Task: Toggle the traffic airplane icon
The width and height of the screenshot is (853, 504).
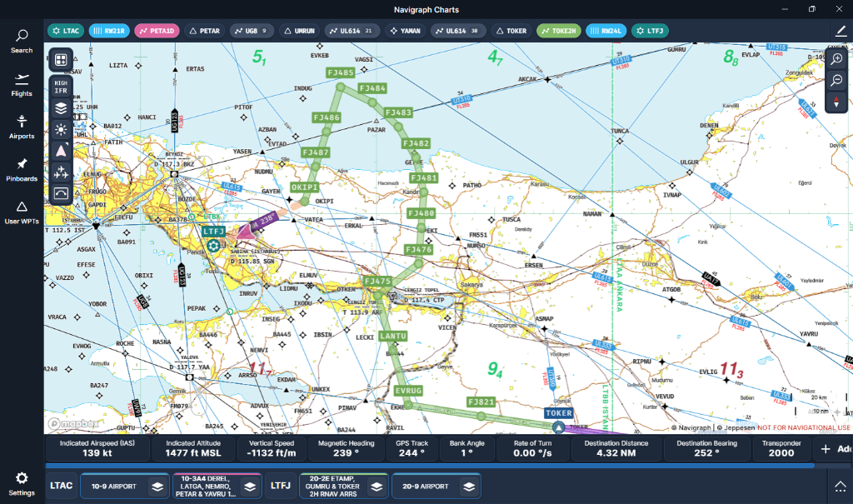Action: [61, 172]
